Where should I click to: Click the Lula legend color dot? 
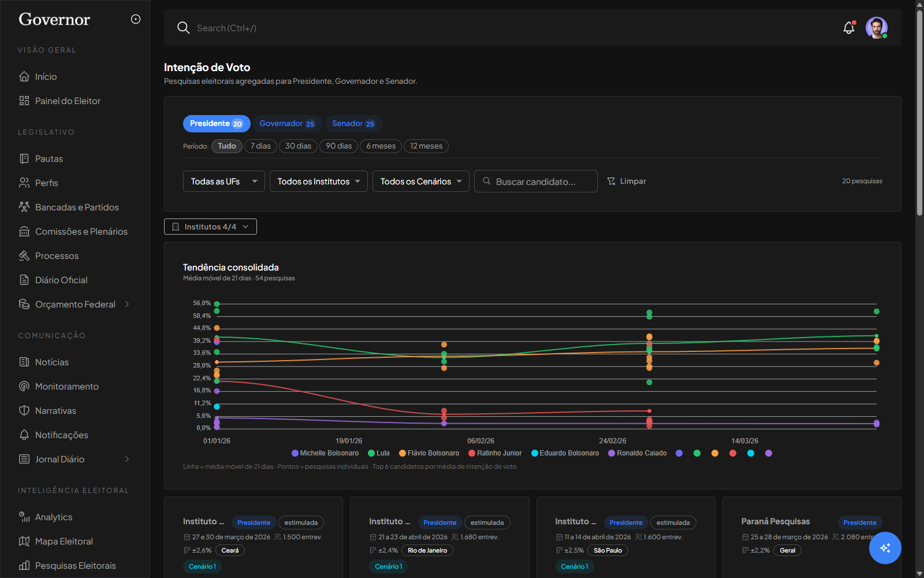click(x=371, y=453)
